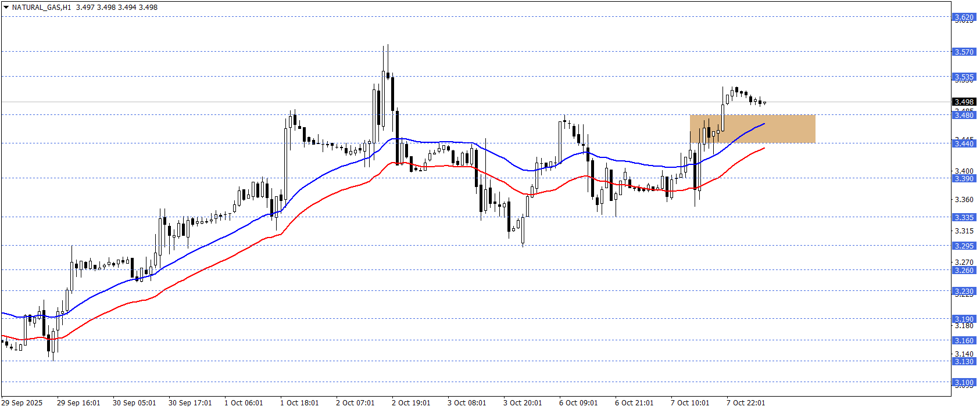This screenshot has height=410, width=980.
Task: Click the NATURAL_GAS,H1 chart title text
Action: [41, 8]
